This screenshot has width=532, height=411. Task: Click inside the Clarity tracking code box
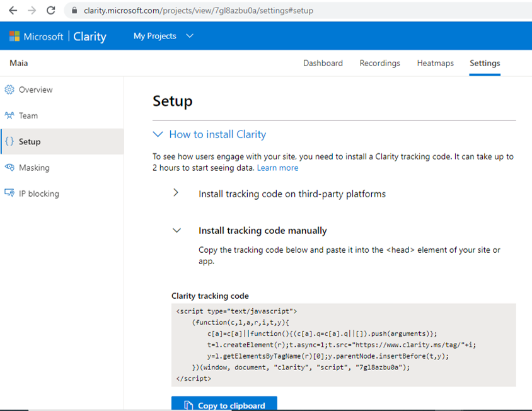[x=344, y=345]
